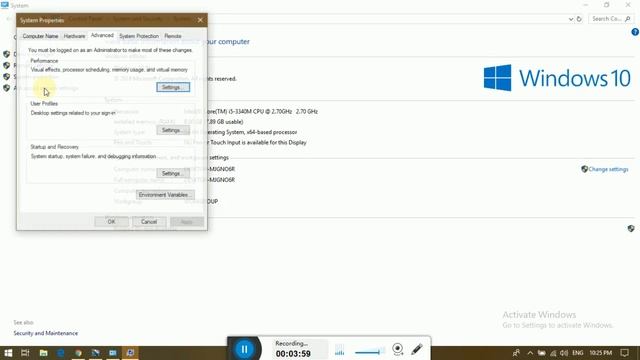
Task: Pause the screen recording
Action: coord(244,349)
